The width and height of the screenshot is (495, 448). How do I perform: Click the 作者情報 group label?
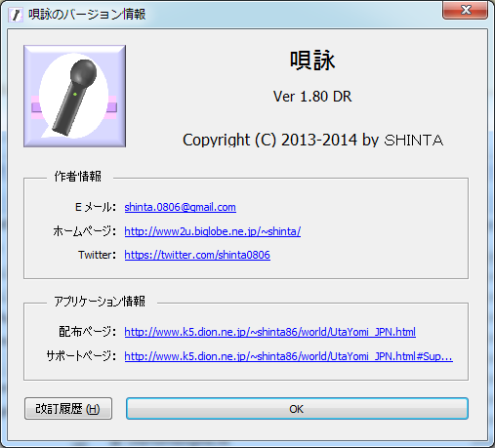[x=78, y=177]
